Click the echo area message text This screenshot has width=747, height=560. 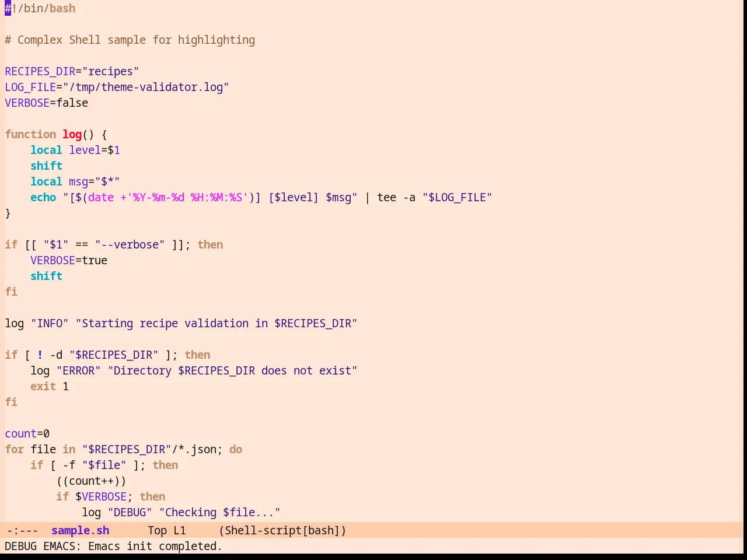coord(113,546)
